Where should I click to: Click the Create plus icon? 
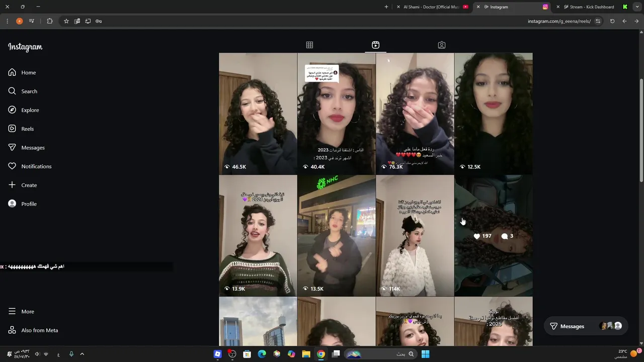point(12,185)
